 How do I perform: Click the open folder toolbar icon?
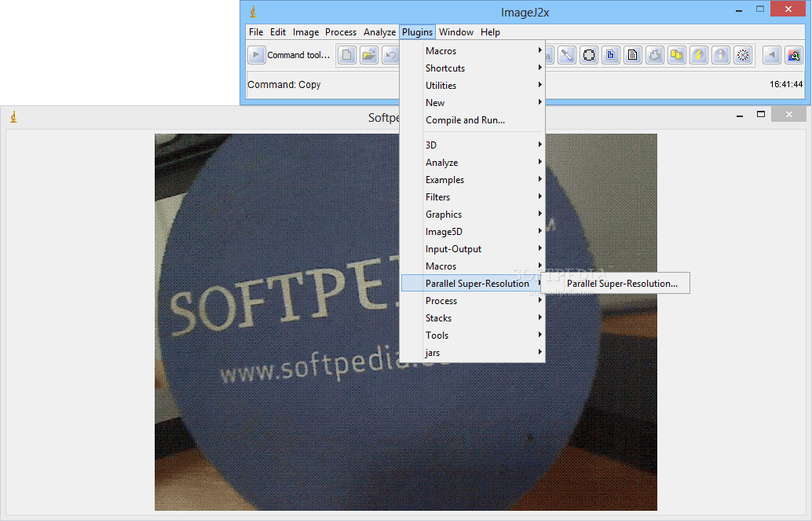tap(369, 55)
